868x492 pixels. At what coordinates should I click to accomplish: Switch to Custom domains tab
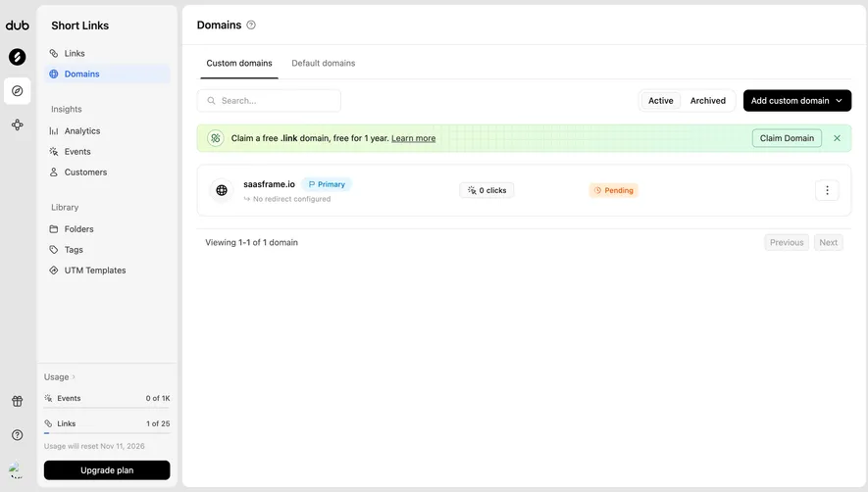coord(239,63)
